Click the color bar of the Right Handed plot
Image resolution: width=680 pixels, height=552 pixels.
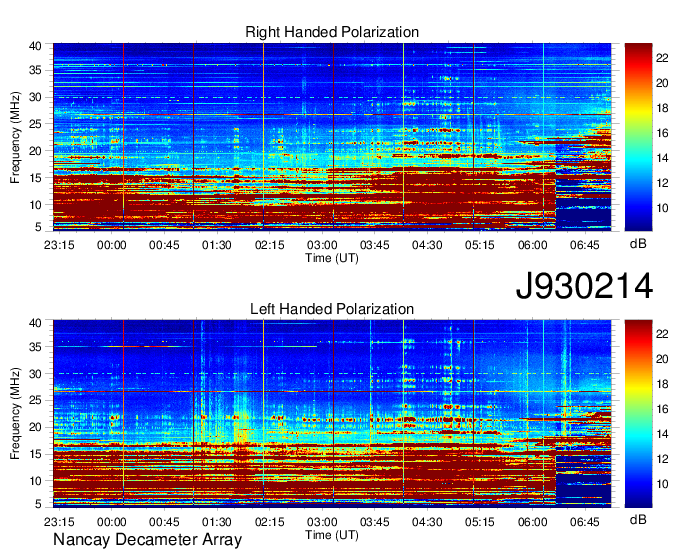click(x=638, y=136)
